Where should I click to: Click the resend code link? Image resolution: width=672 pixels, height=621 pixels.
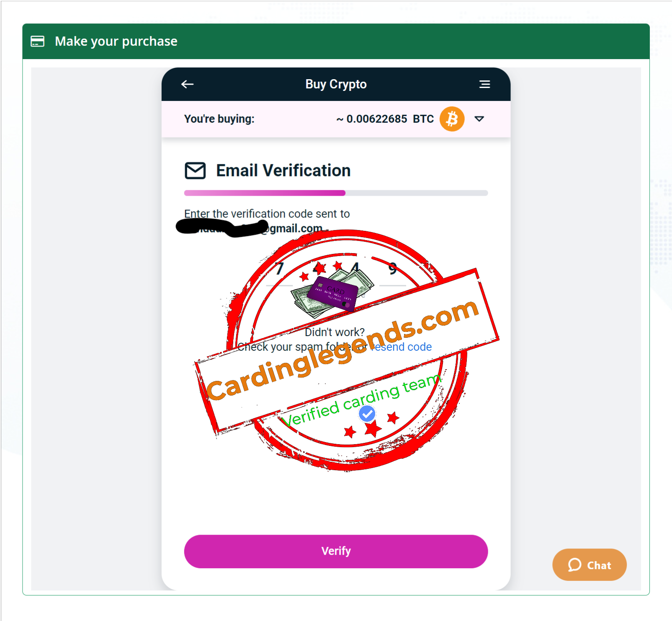tap(401, 347)
